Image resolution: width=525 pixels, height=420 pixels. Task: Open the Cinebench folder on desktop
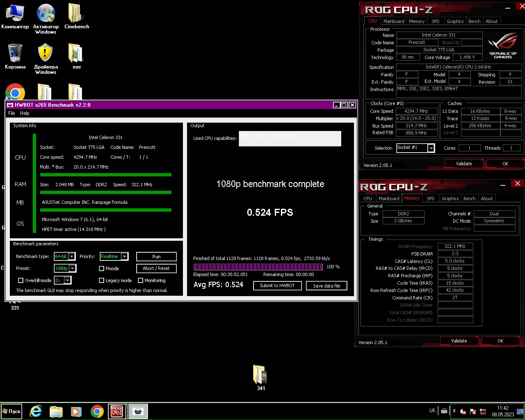77,16
